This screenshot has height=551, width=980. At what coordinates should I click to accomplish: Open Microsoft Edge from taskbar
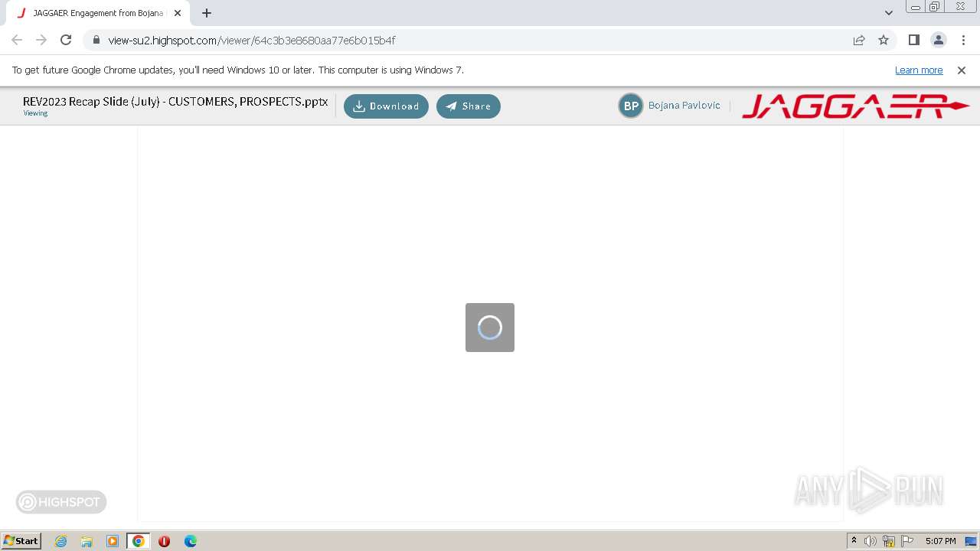[190, 541]
